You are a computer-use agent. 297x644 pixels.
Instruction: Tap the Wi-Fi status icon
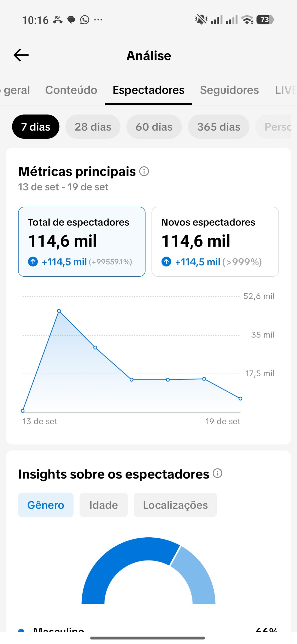click(247, 20)
